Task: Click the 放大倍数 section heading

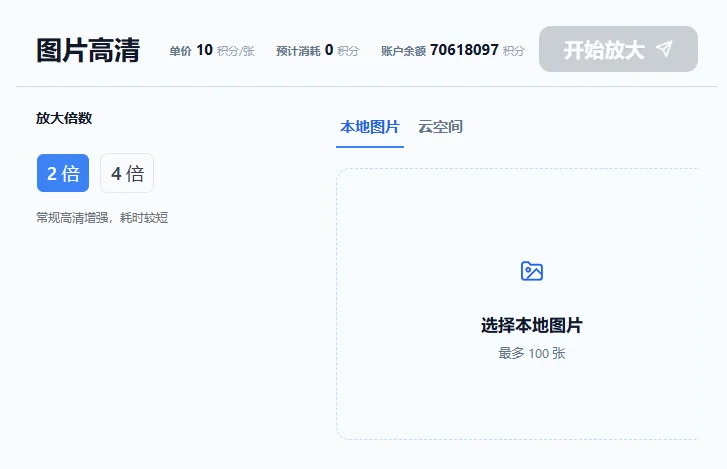Action: 64,118
